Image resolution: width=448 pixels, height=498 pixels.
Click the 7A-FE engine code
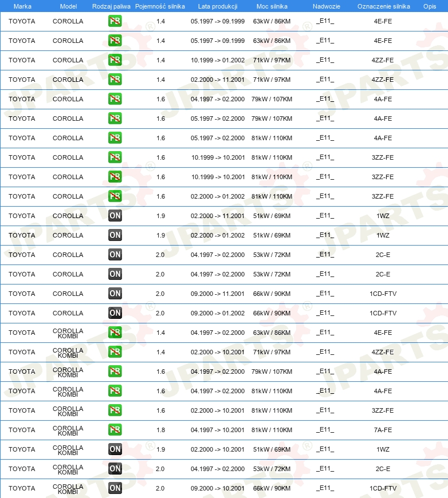tap(383, 430)
